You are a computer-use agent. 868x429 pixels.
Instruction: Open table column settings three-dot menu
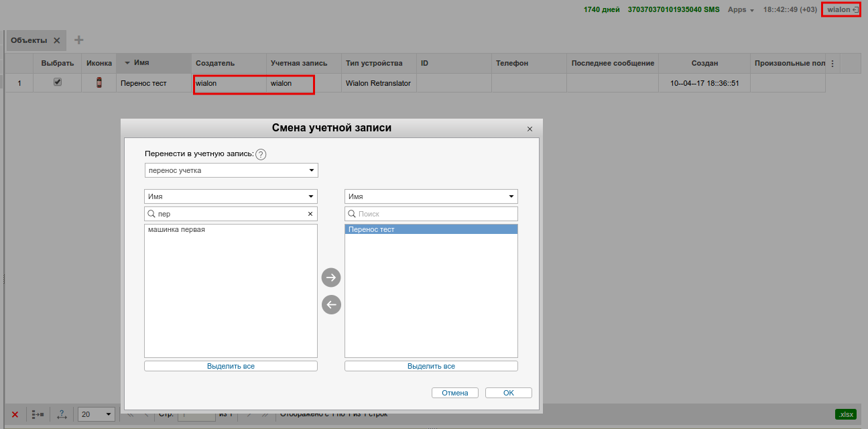[832, 64]
